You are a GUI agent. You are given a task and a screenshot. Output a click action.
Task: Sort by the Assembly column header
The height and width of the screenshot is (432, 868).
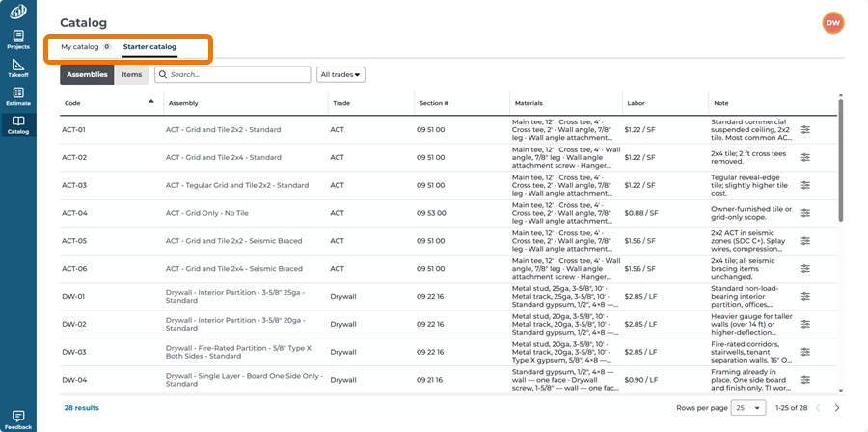[x=183, y=103]
